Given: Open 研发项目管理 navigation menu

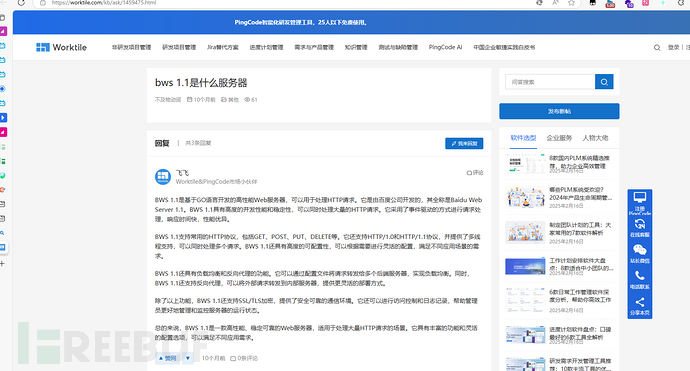Looking at the screenshot, I should [179, 48].
